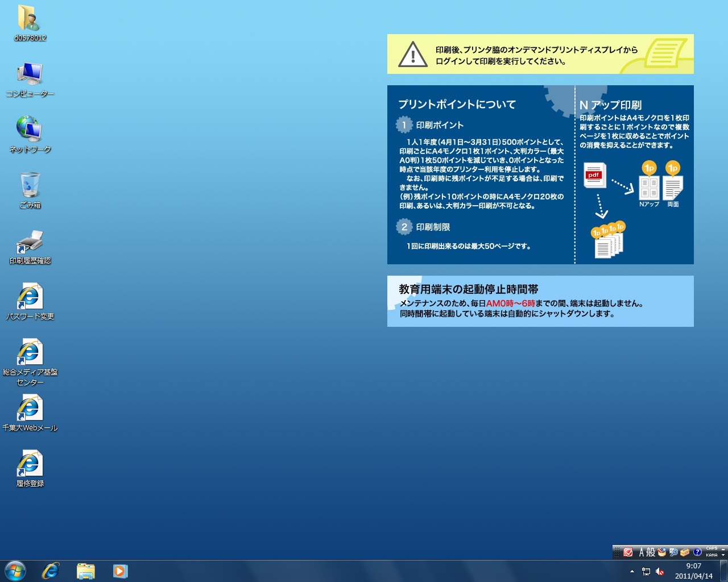The image size is (728, 582).
Task: Toggle the KANA lock indicator
Action: pos(712,555)
